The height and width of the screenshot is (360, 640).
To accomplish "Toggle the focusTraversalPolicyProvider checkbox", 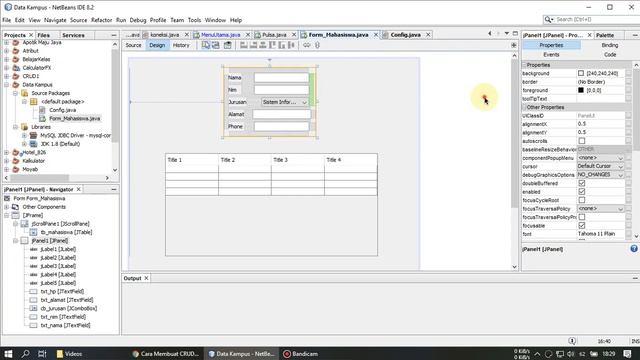I will [582, 217].
